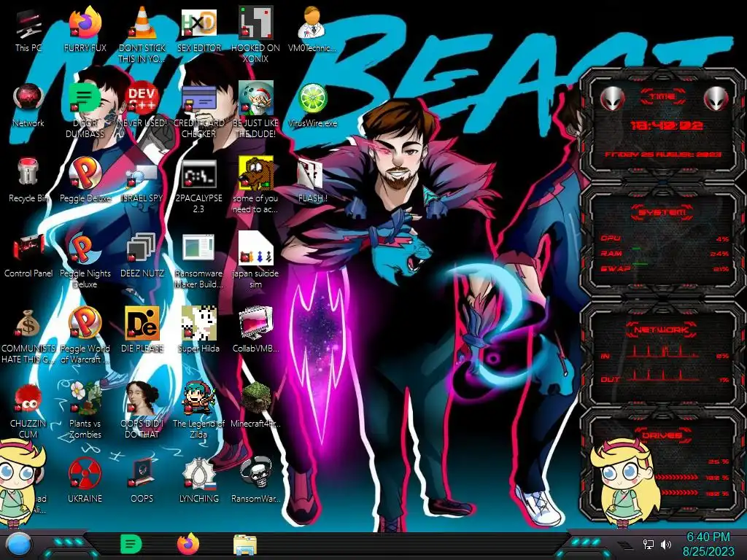Click the SWAP usage row in widget
The width and height of the screenshot is (747, 560).
click(664, 269)
